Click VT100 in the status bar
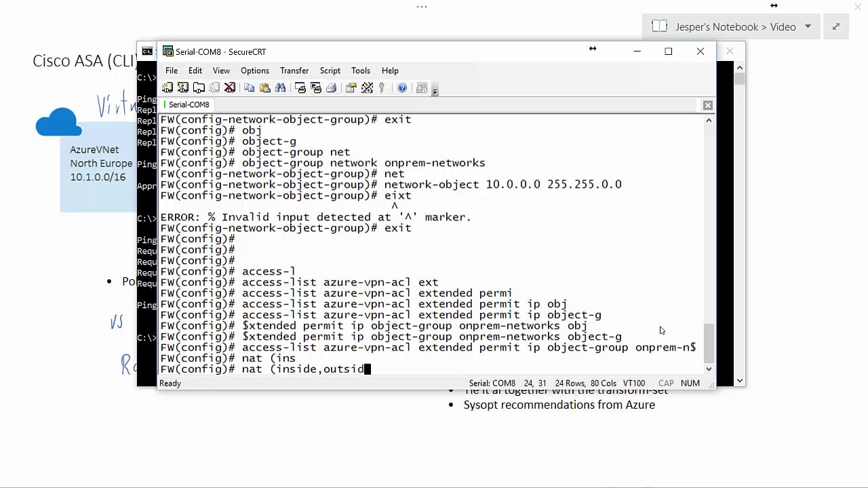The height and width of the screenshot is (488, 868). click(x=634, y=383)
